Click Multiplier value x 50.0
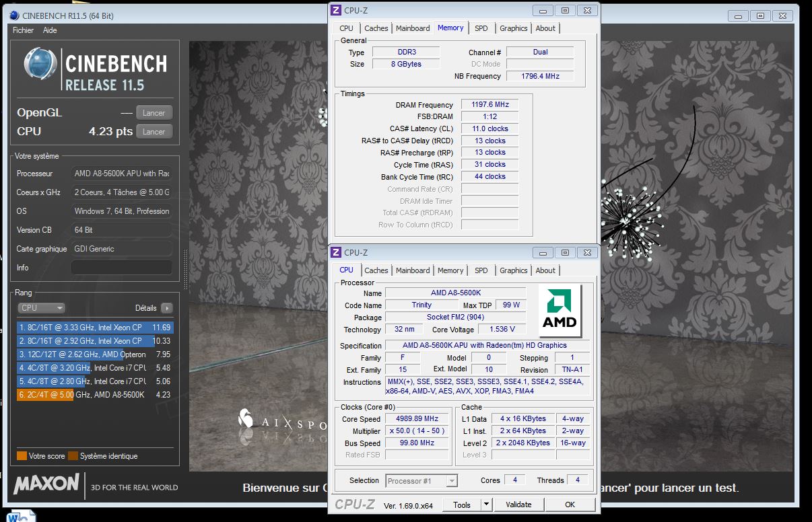The width and height of the screenshot is (812, 522). pos(417,431)
